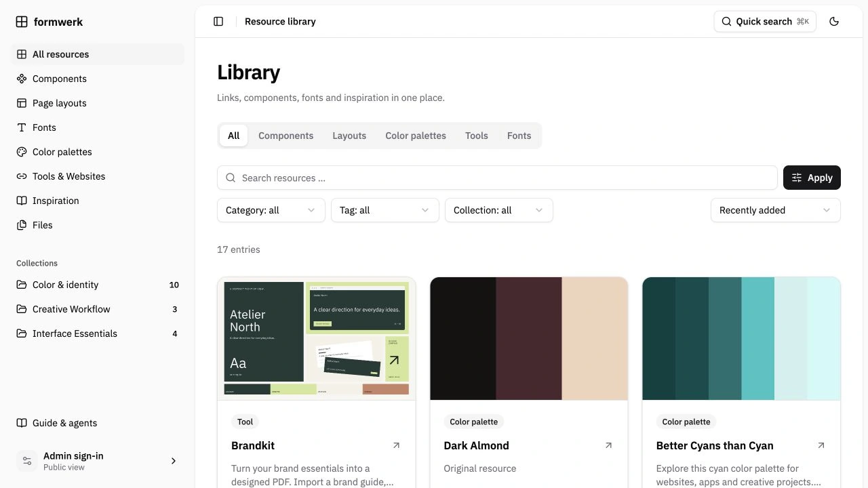868x488 pixels.
Task: Click the Guide & agents book icon
Action: pyautogui.click(x=22, y=423)
